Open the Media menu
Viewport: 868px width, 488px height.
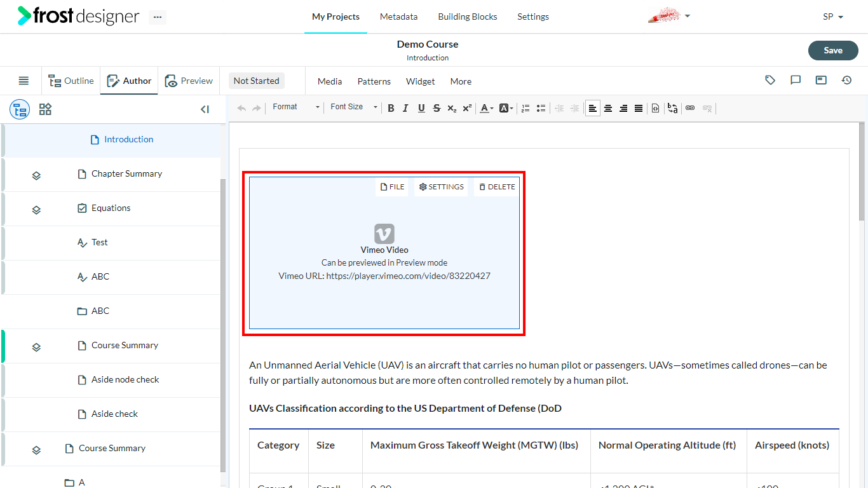tap(330, 81)
